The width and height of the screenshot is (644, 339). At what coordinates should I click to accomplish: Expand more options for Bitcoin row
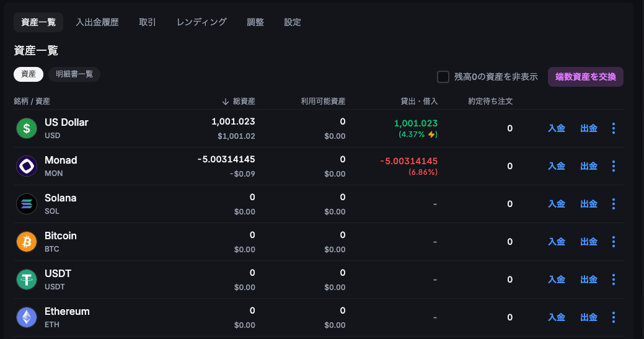[614, 242]
